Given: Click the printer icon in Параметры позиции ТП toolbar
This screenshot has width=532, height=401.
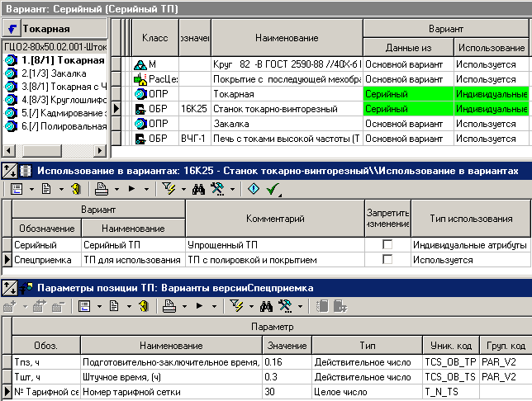Looking at the screenshot, I should point(169,306).
